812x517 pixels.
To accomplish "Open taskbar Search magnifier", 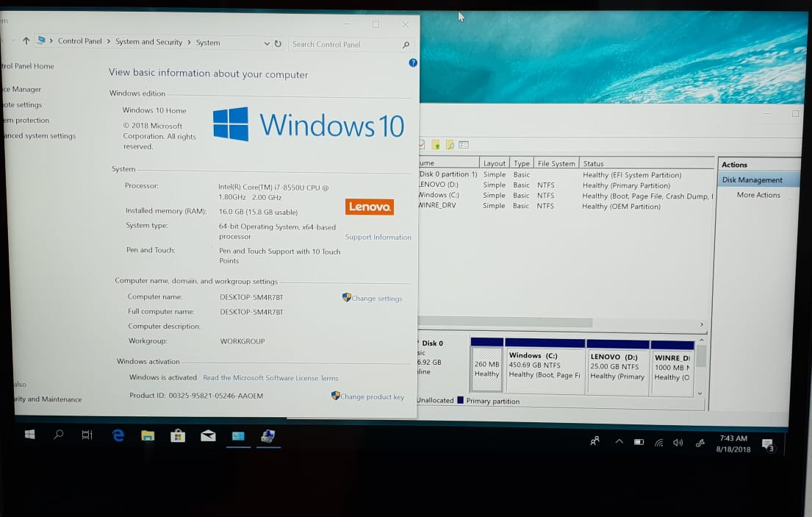I will click(x=59, y=435).
